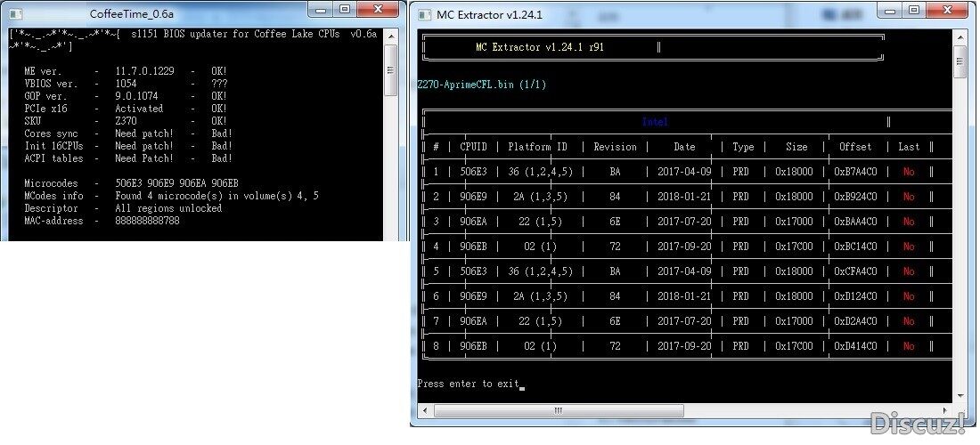Minimize the MC Extractor v1.24.1 window
Screen dimensions: 980x445
tap(890, 11)
